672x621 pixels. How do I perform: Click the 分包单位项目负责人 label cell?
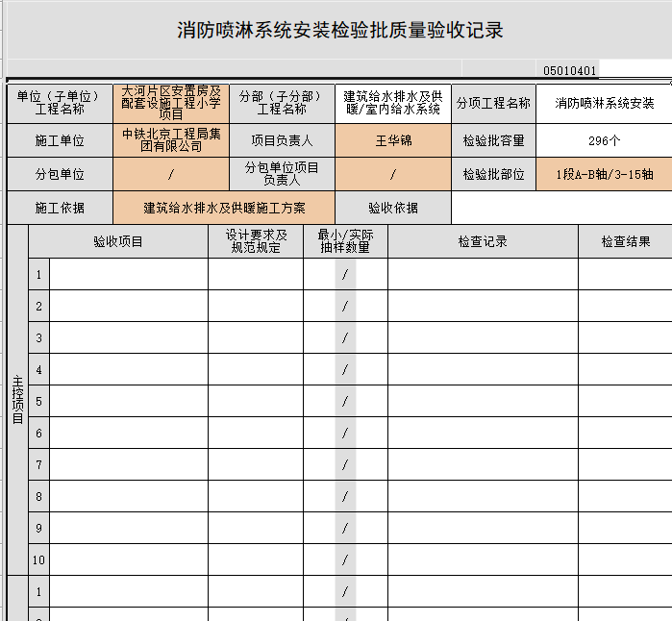point(282,174)
